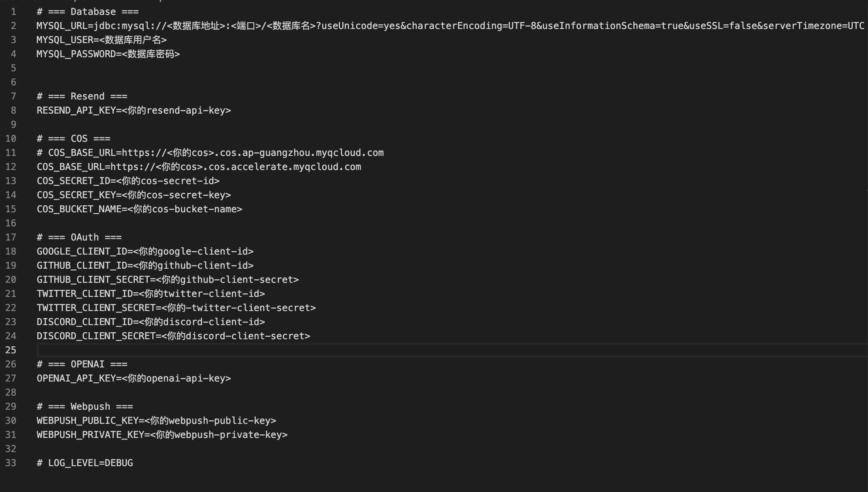Click the COS_BUCKET_NAME line
868x492 pixels.
pos(139,209)
